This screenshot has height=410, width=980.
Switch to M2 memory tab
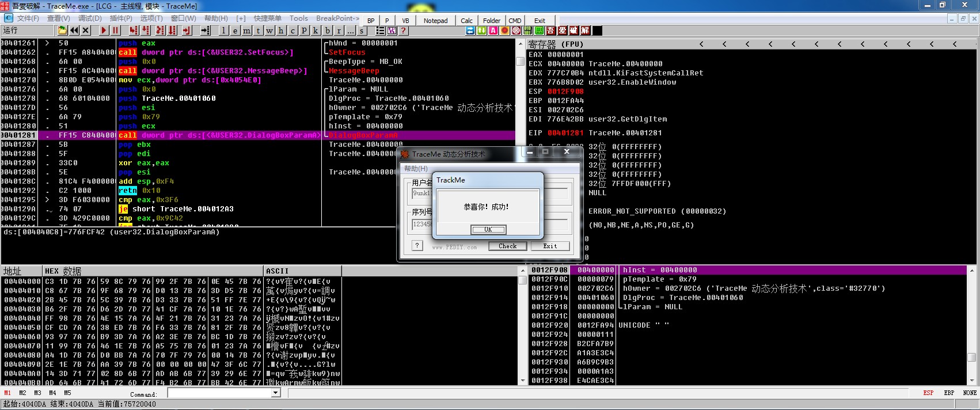coord(22,393)
